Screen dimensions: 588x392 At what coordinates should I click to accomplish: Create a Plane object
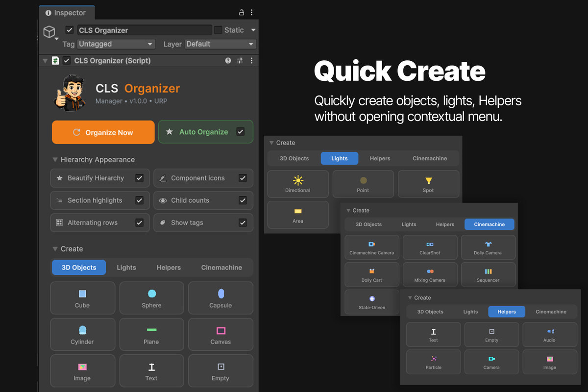click(x=151, y=335)
